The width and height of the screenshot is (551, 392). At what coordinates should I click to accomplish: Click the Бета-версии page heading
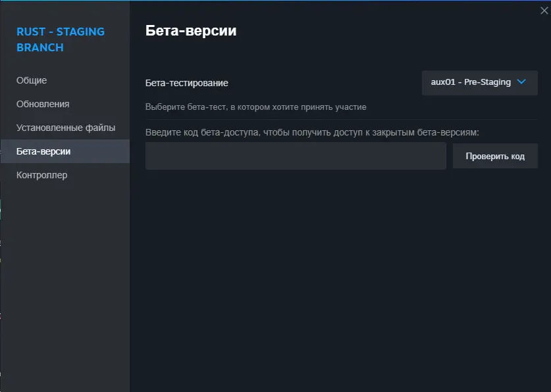(x=191, y=30)
